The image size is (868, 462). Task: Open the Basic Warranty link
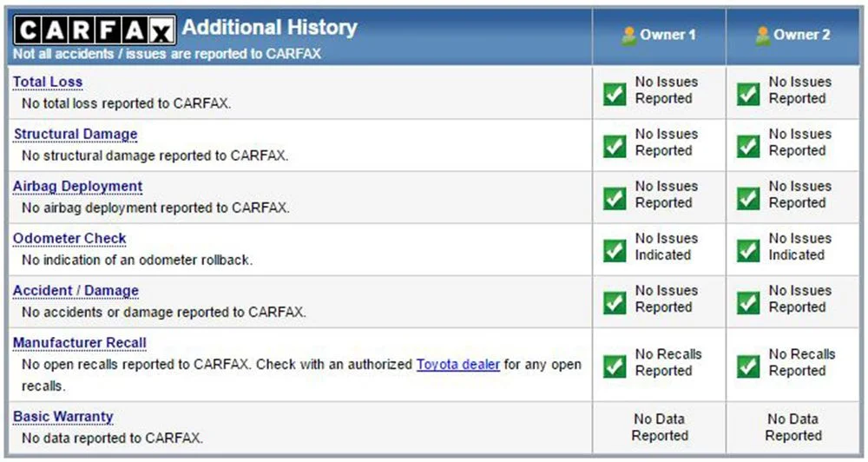(x=62, y=417)
